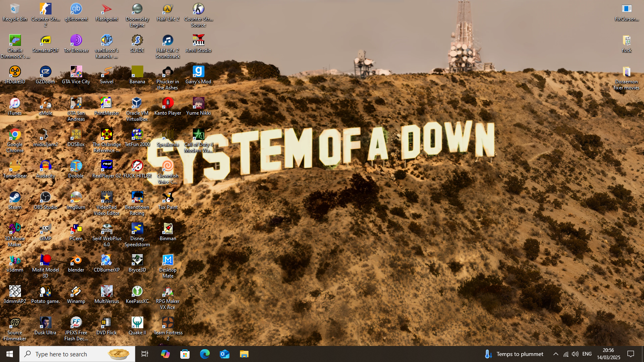Open Microsoft Store from taskbar
Viewport: 644px width, 362px height.
(x=185, y=354)
